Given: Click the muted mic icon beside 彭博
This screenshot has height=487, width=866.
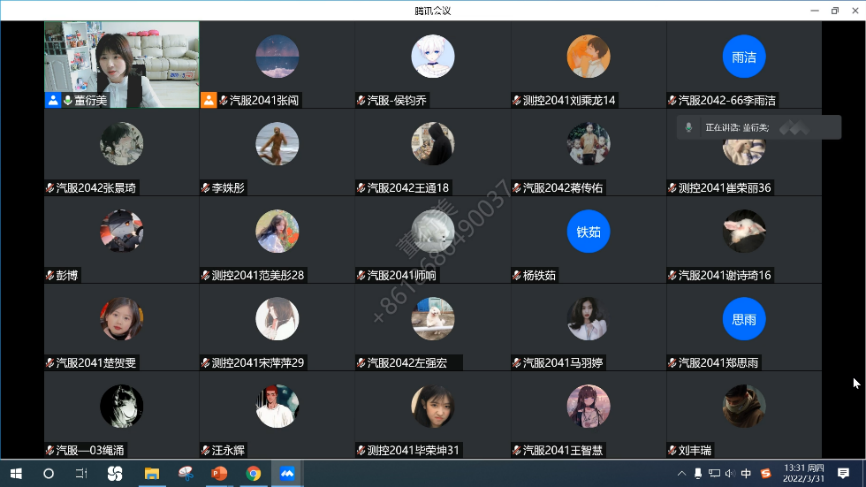Looking at the screenshot, I should (x=49, y=275).
